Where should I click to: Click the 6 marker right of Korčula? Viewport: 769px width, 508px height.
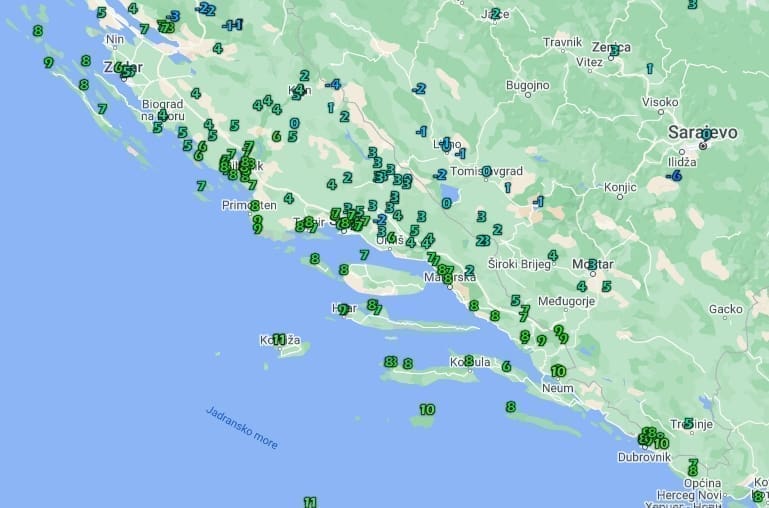click(506, 367)
